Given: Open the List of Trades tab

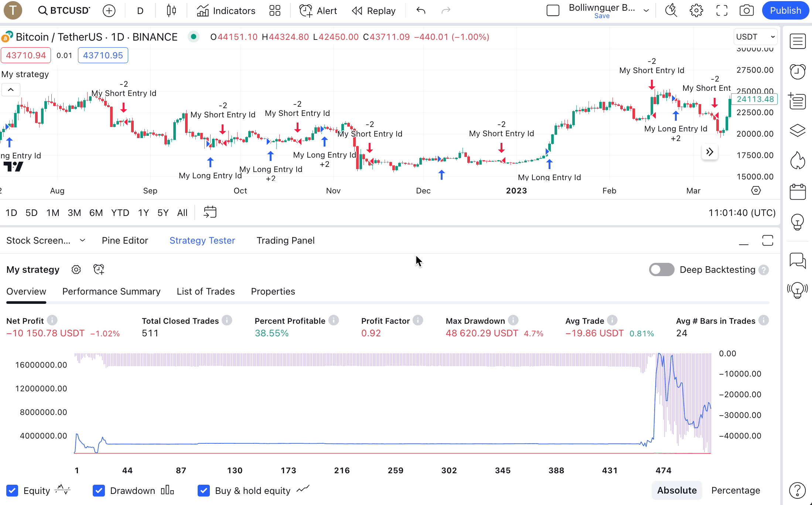Looking at the screenshot, I should [206, 291].
